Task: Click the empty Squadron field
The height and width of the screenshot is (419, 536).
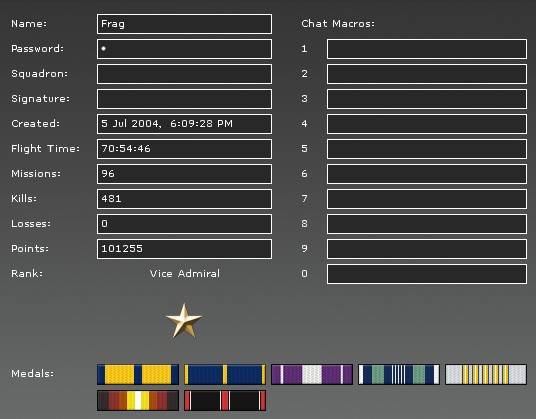Action: pos(185,74)
